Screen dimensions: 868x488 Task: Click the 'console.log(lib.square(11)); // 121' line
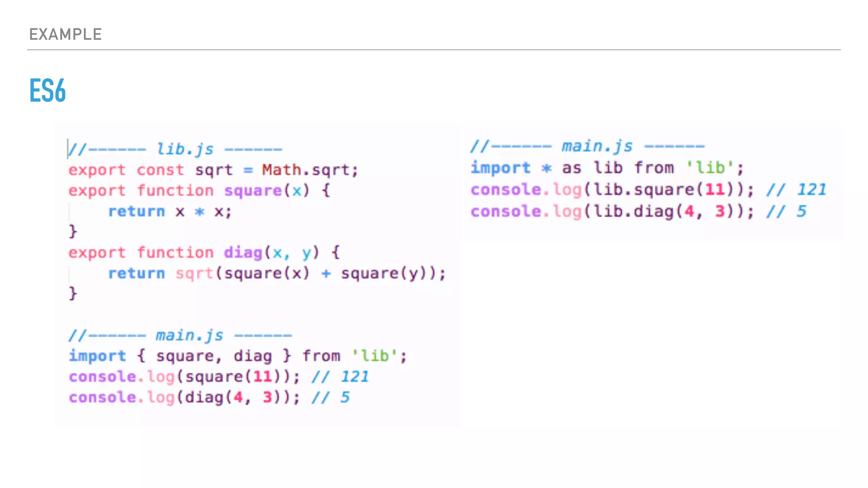point(648,189)
